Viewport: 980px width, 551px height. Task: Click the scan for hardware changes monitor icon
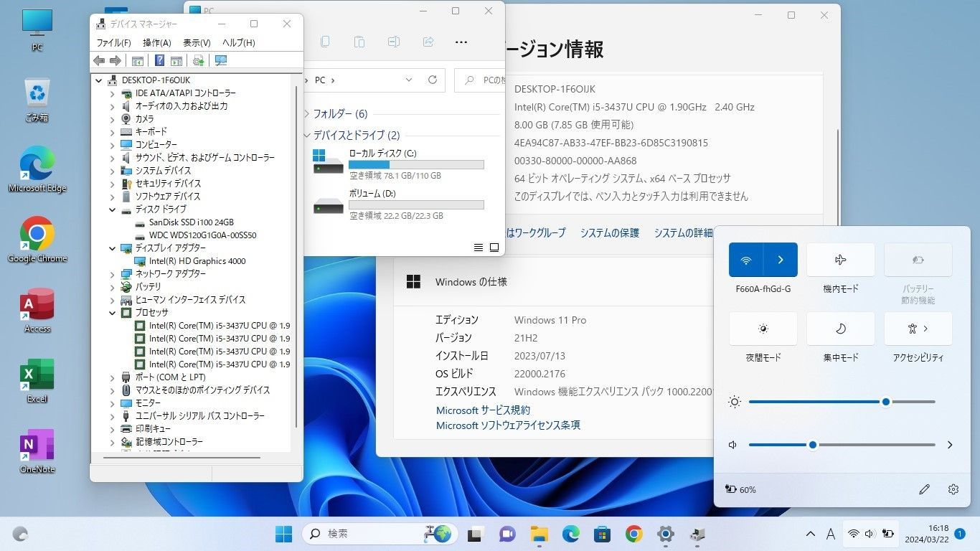pos(221,61)
